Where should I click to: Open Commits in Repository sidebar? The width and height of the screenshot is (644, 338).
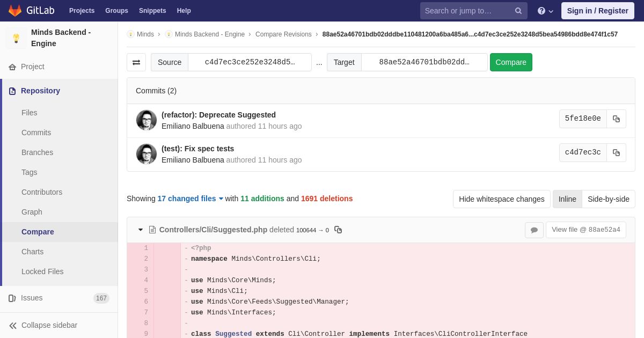(36, 133)
